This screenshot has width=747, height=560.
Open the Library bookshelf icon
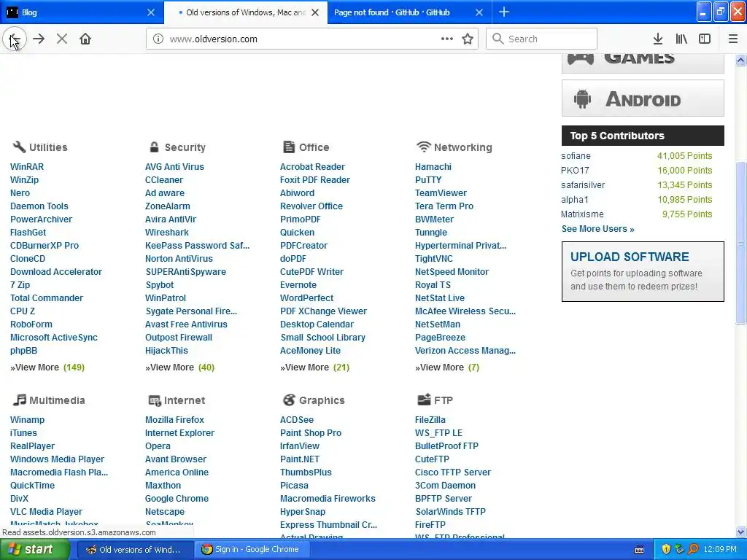coord(681,39)
